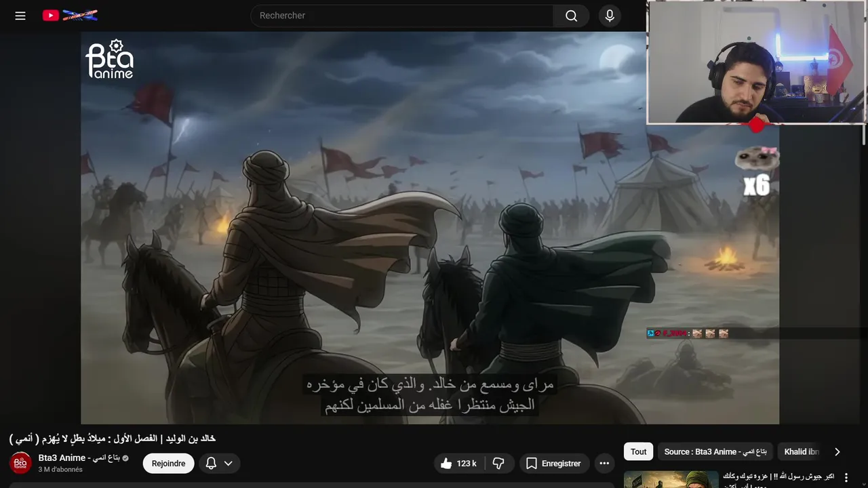The image size is (868, 488).
Task: Open the hamburger guide menu
Action: click(20, 16)
